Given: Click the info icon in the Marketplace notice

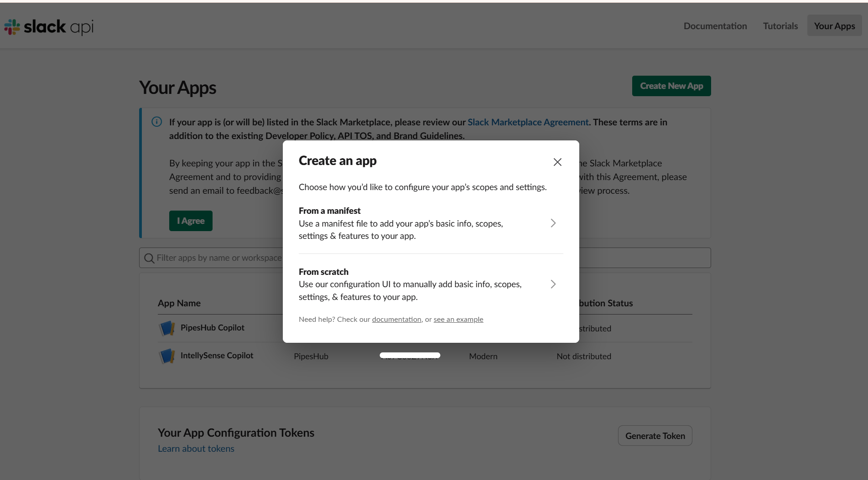Looking at the screenshot, I should pyautogui.click(x=156, y=122).
